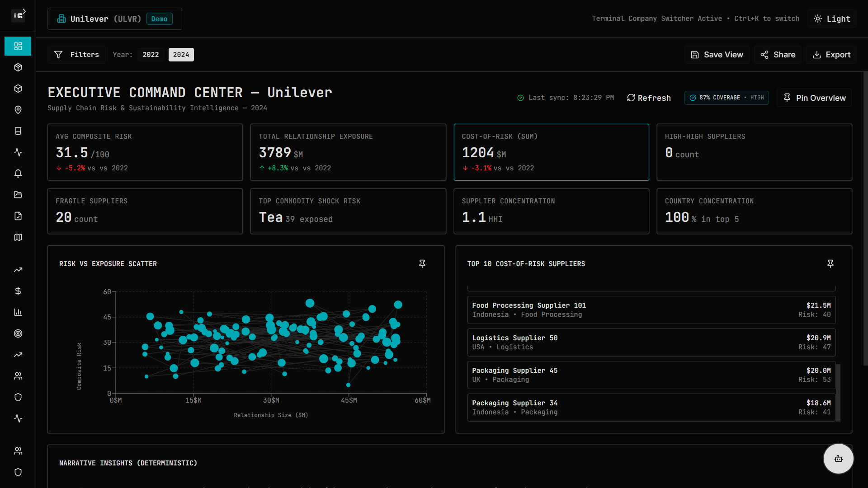Click the $21.5M value for Supplier 101
Viewport: 868px width, 488px height.
818,305
